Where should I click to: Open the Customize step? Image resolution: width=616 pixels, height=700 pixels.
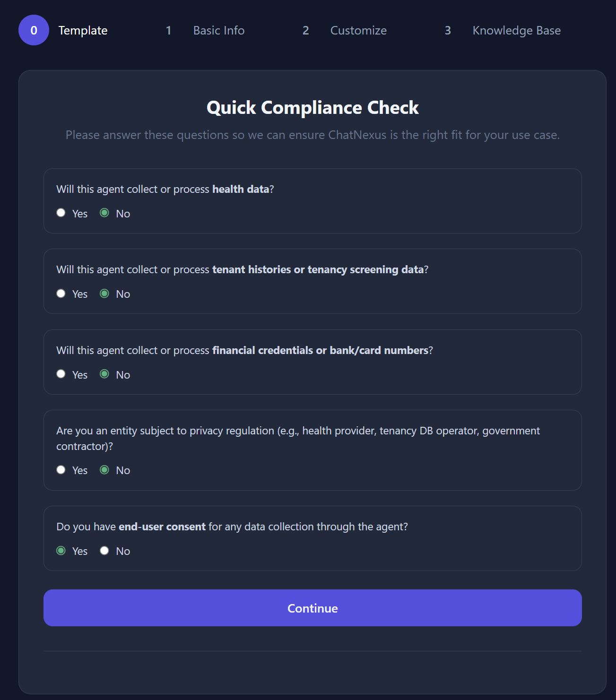(x=358, y=30)
